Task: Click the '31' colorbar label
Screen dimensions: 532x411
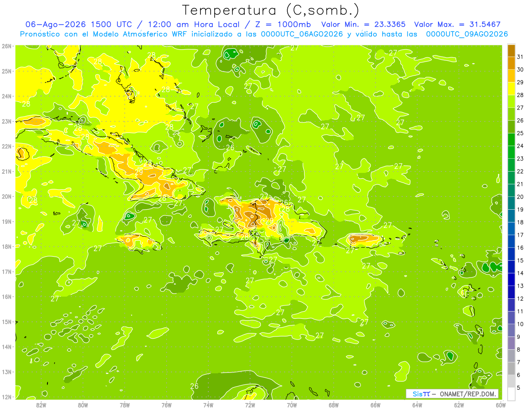Action: point(520,57)
